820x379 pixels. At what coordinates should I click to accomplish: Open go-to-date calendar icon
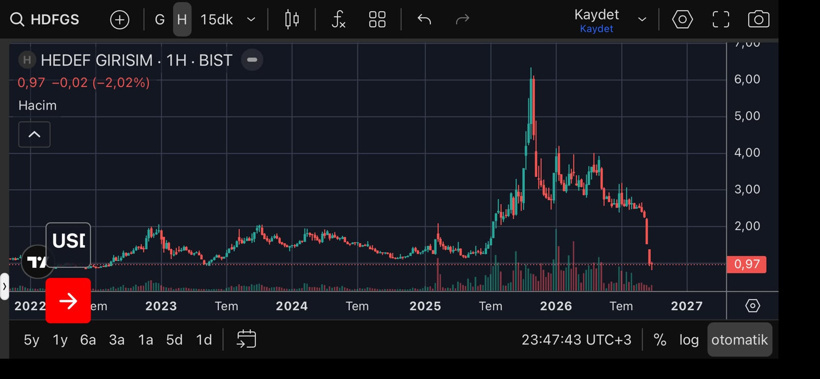pos(246,339)
